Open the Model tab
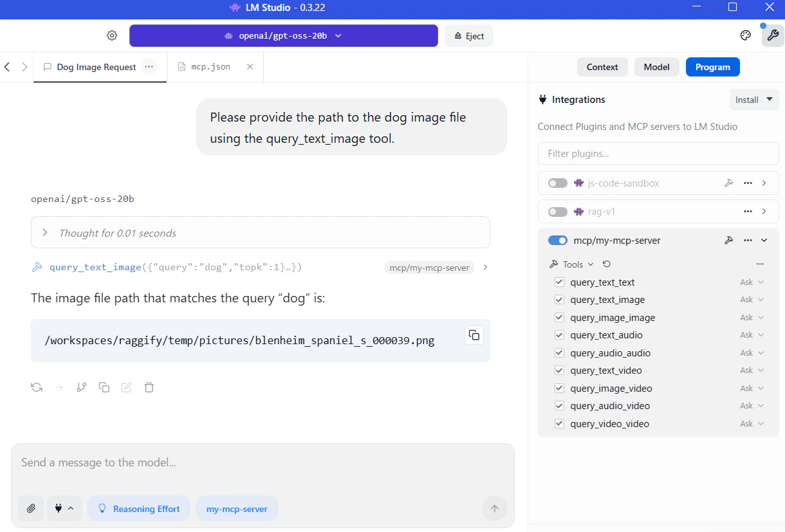The image size is (785, 532). [x=656, y=67]
